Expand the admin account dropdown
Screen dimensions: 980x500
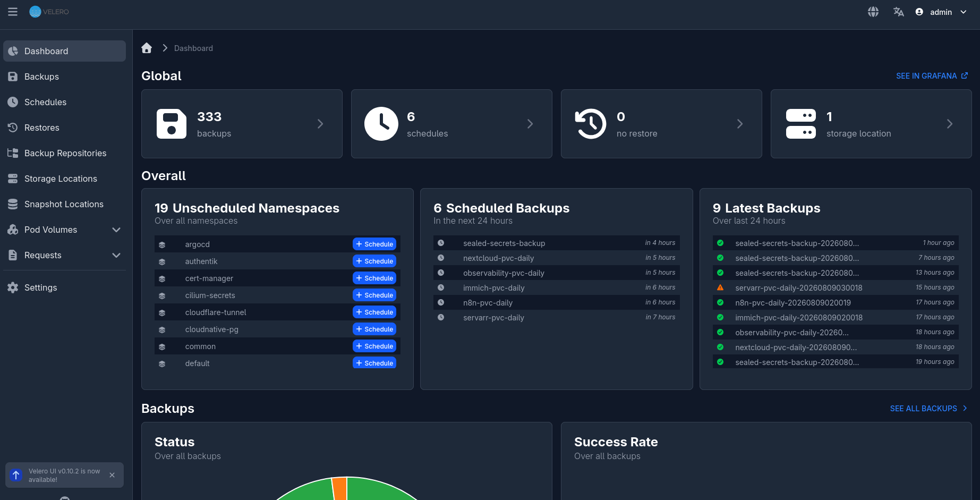(964, 12)
